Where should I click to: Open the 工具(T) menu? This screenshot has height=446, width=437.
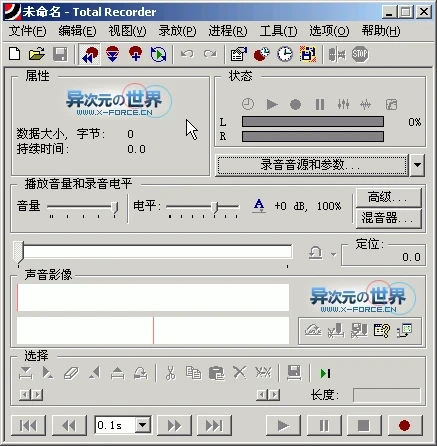click(x=278, y=31)
